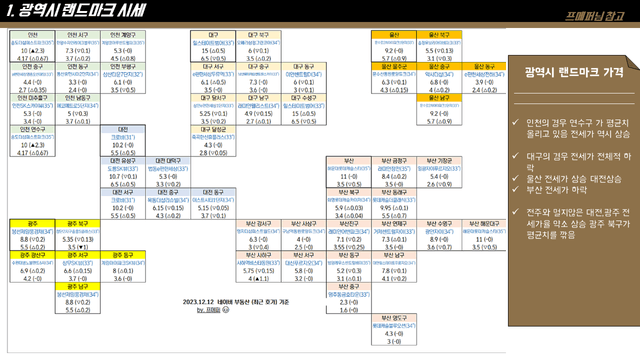Click the 부산 동래구 header cell
The image size is (640, 360).
394,192
